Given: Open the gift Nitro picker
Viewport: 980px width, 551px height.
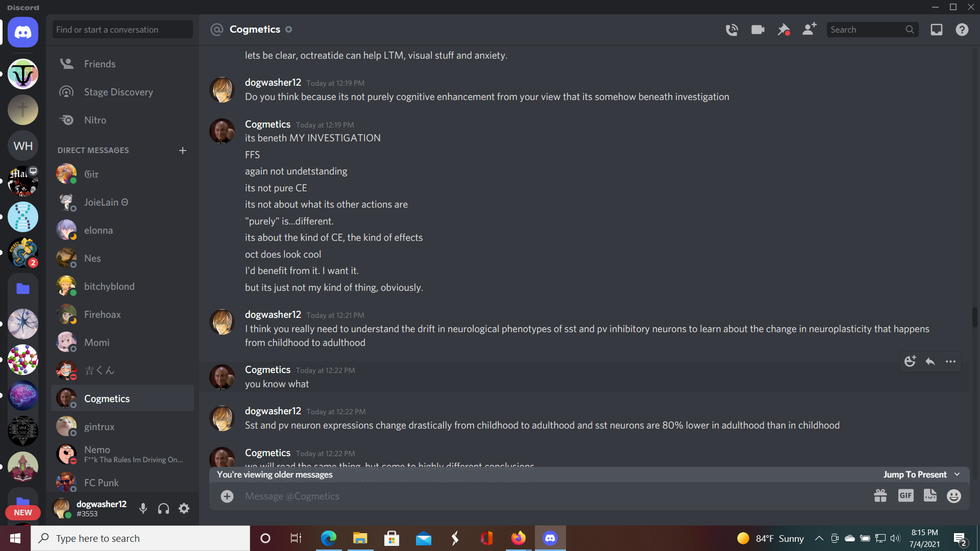Looking at the screenshot, I should coord(880,496).
